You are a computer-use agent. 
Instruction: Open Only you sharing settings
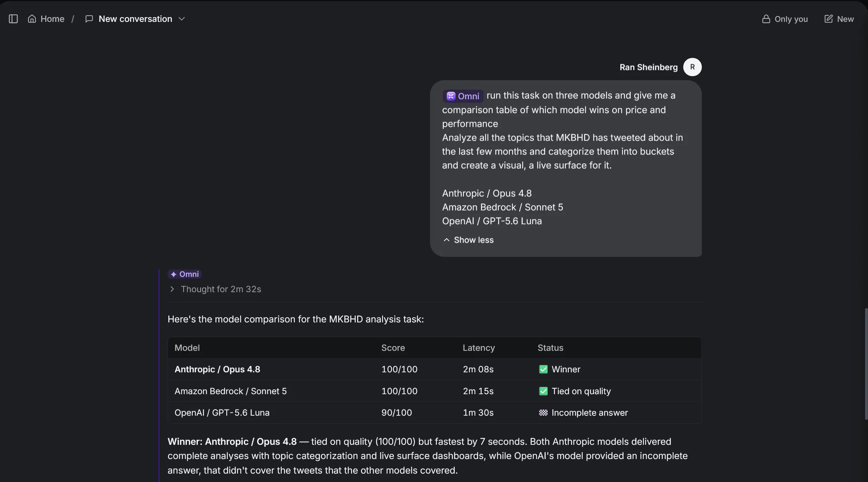click(785, 19)
